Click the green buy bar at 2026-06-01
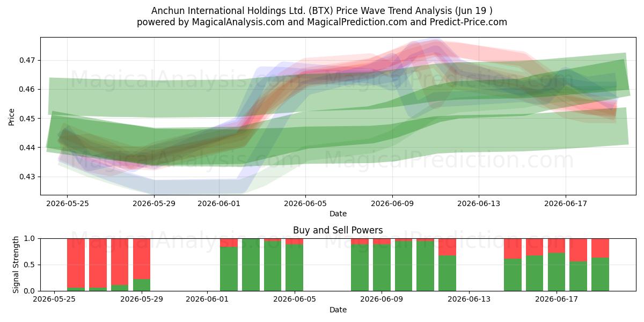The width and height of the screenshot is (644, 322). tap(229, 269)
